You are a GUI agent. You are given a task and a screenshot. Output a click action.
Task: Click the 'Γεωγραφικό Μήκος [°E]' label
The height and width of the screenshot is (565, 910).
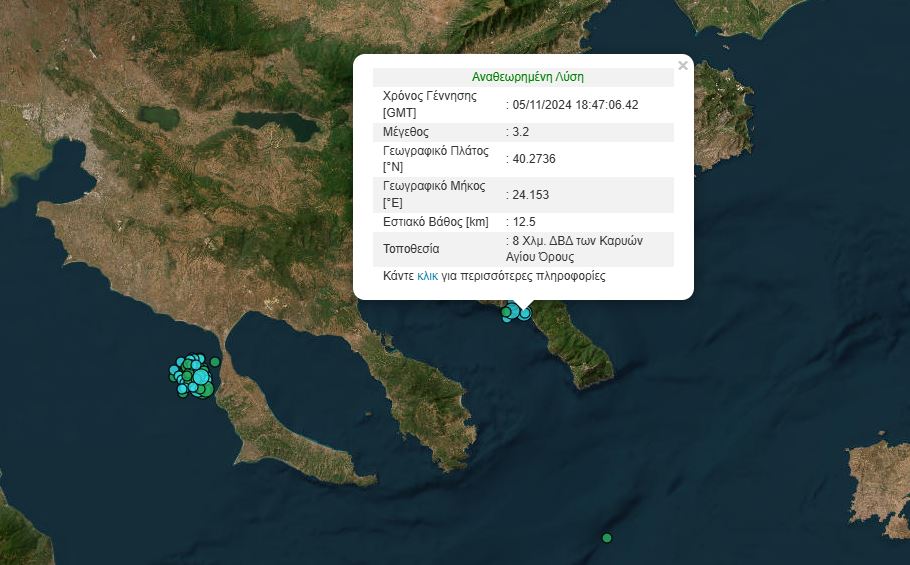pyautogui.click(x=433, y=194)
